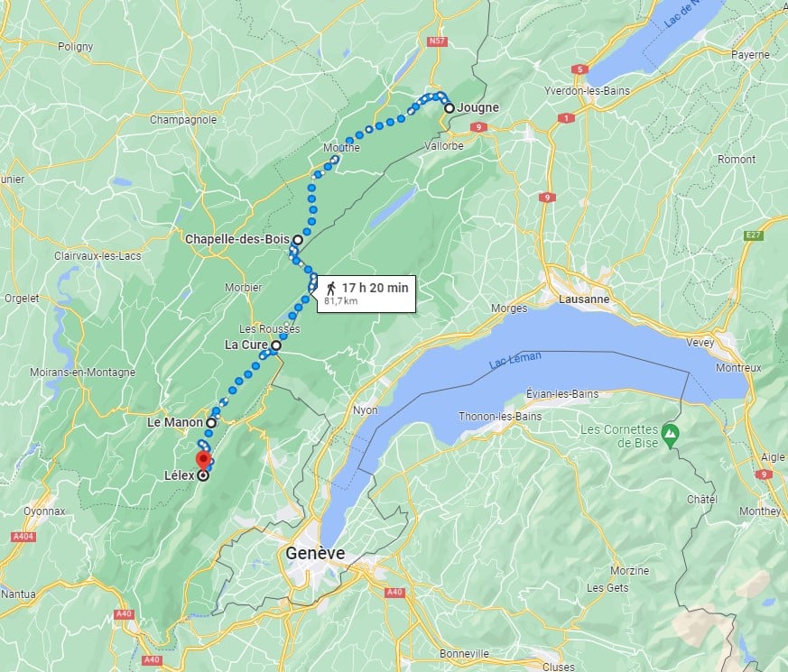Click the Lélex endpoint circle marker
This screenshot has width=788, height=672.
tap(203, 475)
